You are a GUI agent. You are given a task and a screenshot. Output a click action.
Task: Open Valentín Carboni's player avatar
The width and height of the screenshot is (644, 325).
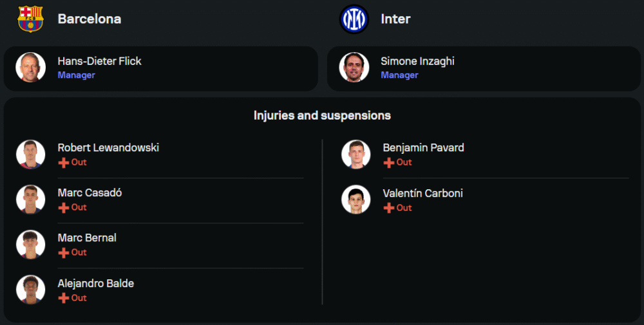(355, 200)
